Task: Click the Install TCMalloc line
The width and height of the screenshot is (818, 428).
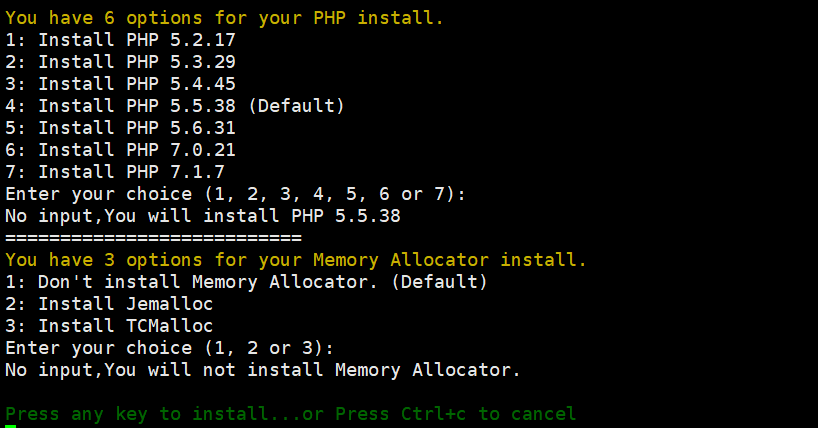Action: point(109,326)
